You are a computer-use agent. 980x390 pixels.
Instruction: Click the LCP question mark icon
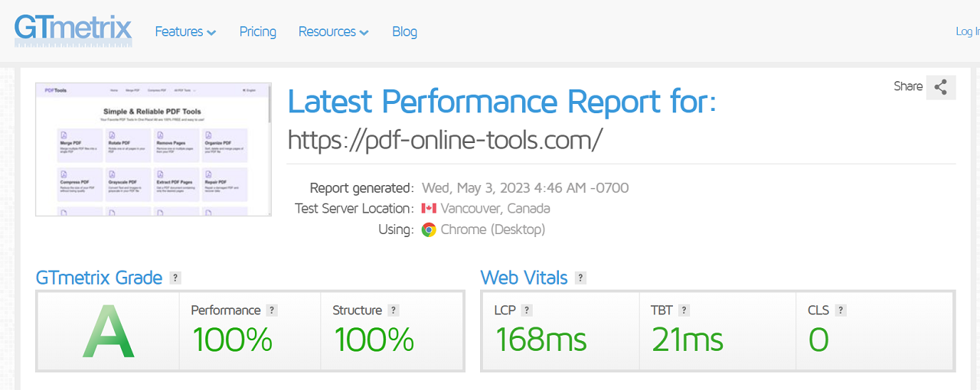[x=527, y=310]
